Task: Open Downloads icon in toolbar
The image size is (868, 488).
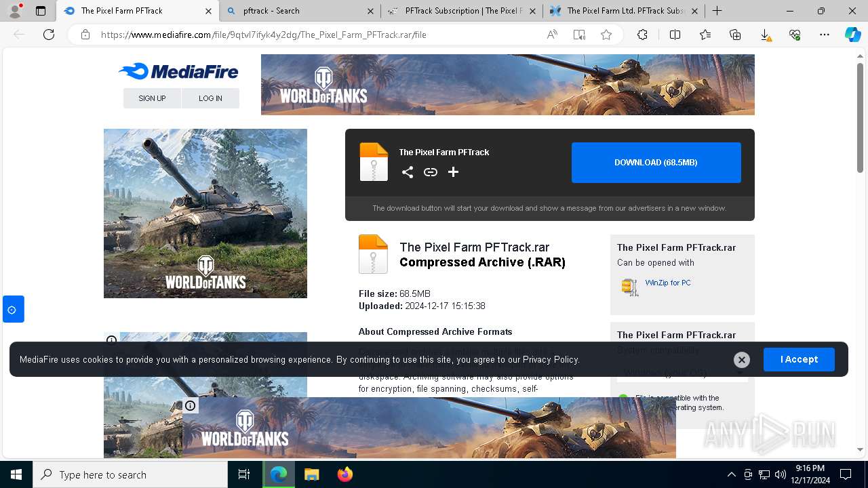Action: tap(765, 35)
